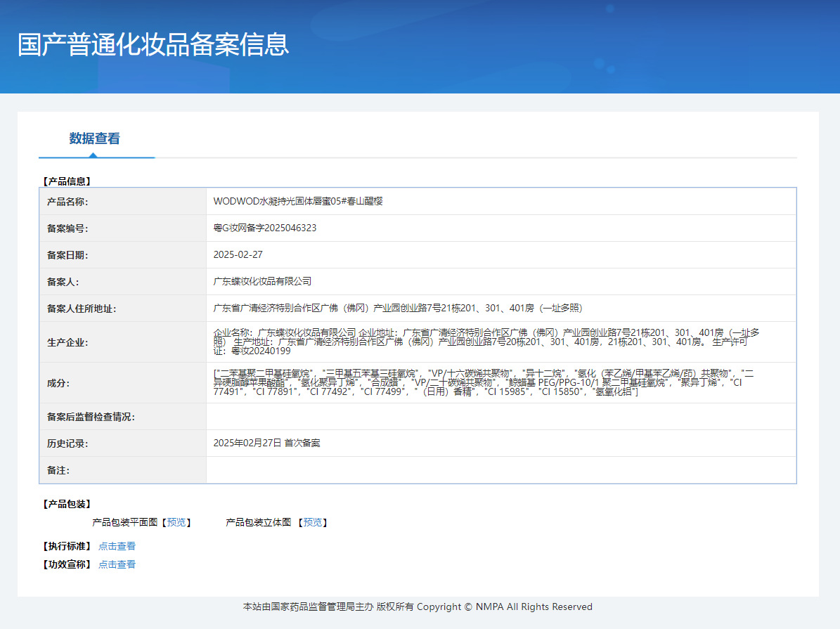Viewport: 840px width, 629px height.
Task: Click the 【产品信息】 section heading
Action: tap(67, 181)
